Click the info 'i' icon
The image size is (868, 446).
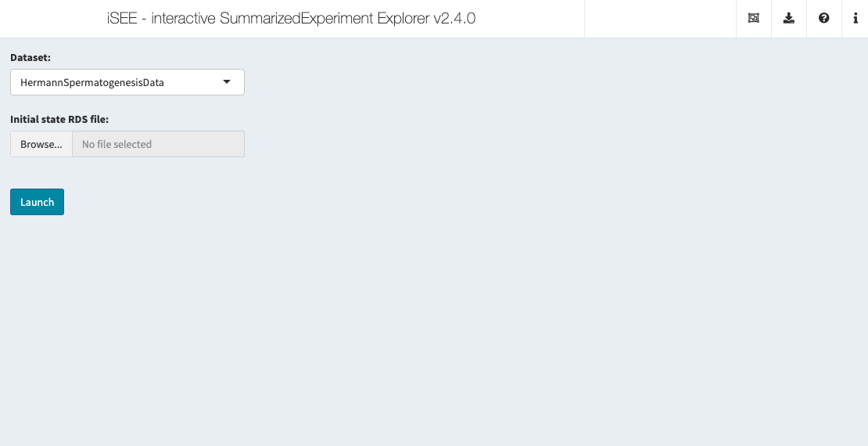tap(855, 19)
